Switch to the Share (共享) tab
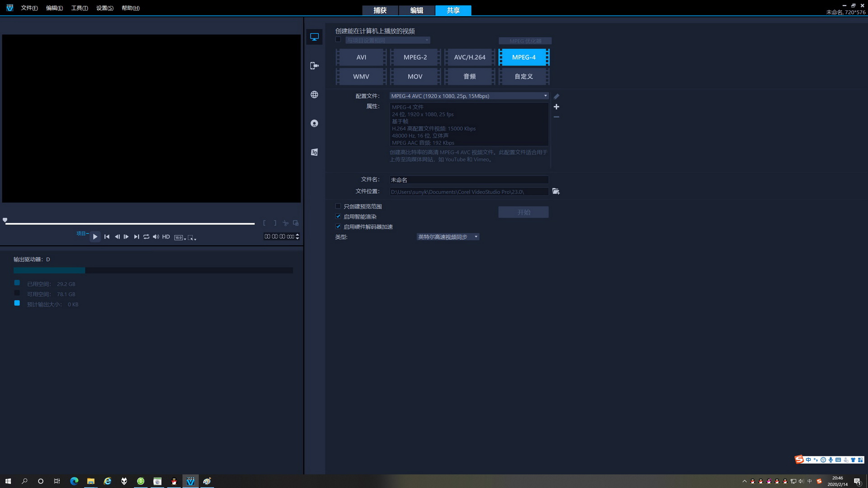868x488 pixels. click(x=453, y=10)
